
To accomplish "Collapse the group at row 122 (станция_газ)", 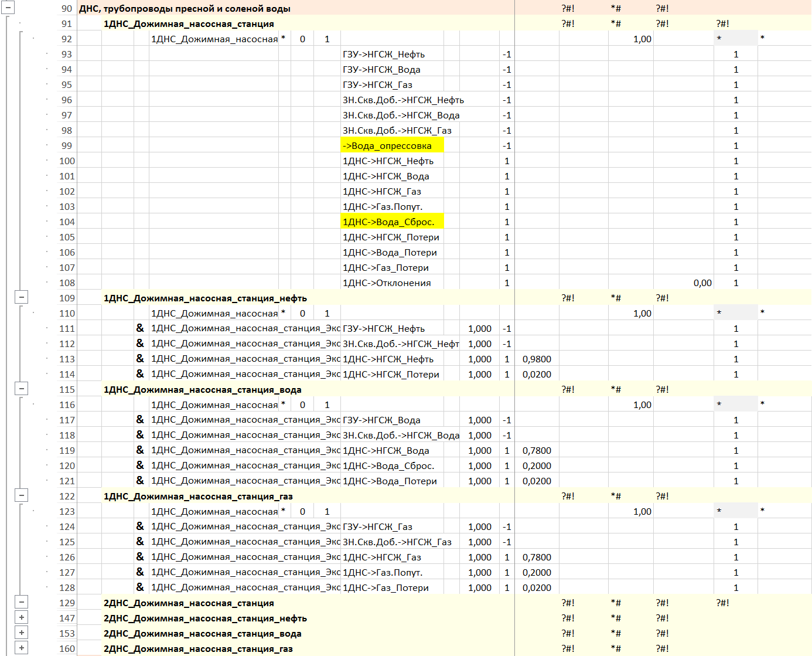I will [x=22, y=495].
